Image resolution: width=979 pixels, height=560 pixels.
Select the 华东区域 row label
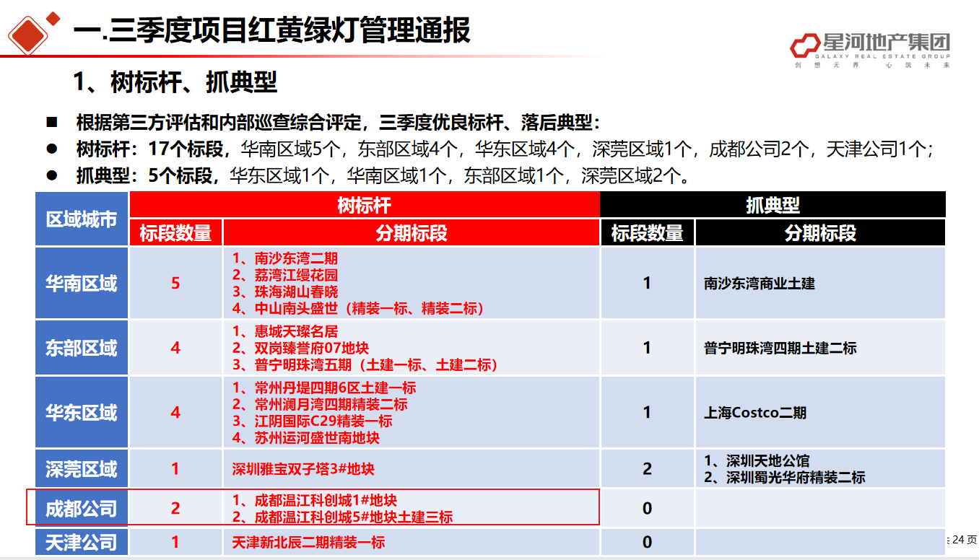click(82, 412)
